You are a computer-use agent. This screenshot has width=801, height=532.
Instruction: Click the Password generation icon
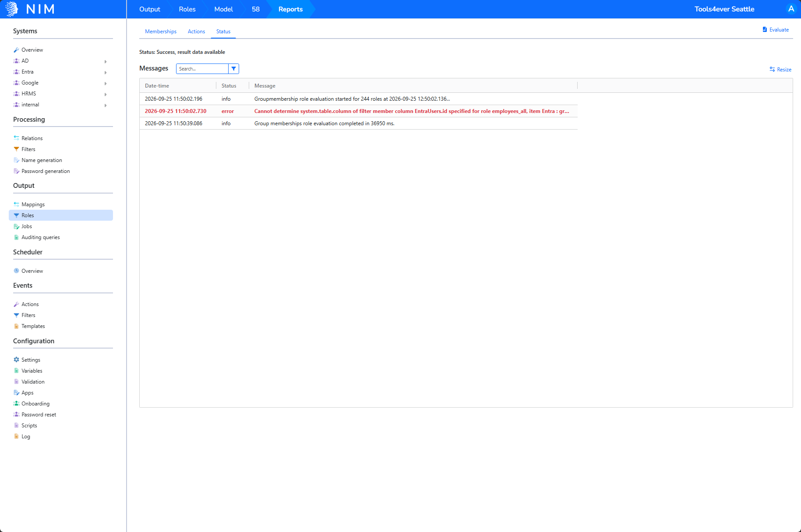[x=16, y=171]
